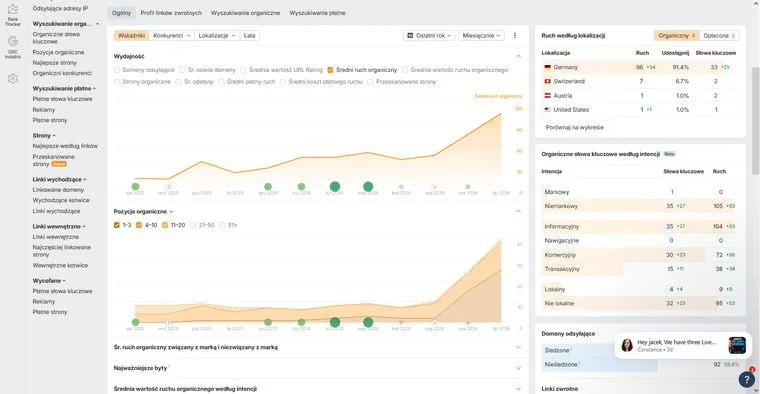Click the Germany flag icon

[548, 67]
